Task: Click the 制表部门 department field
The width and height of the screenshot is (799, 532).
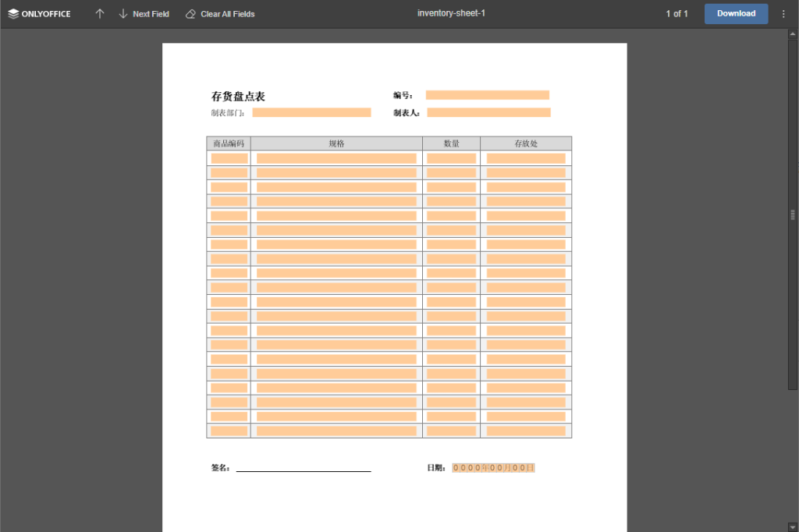Action: [311, 112]
